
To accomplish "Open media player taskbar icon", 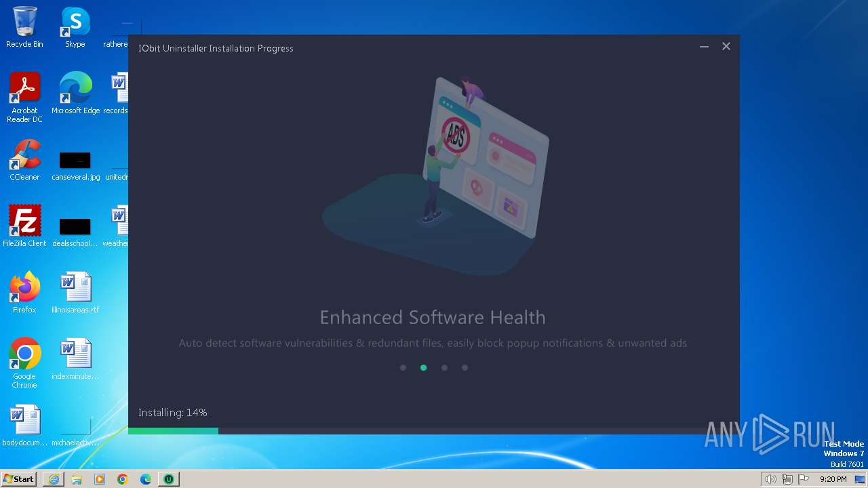I will click(x=100, y=479).
